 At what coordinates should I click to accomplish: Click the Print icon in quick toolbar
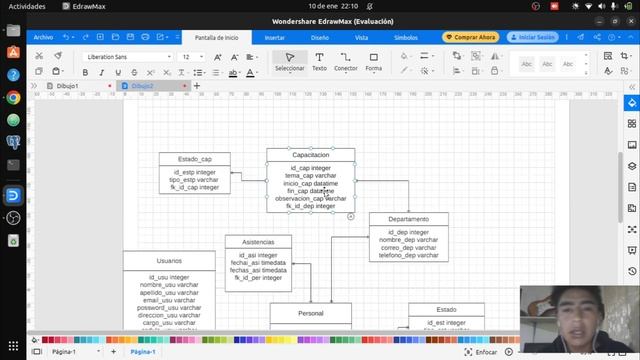pyautogui.click(x=145, y=37)
